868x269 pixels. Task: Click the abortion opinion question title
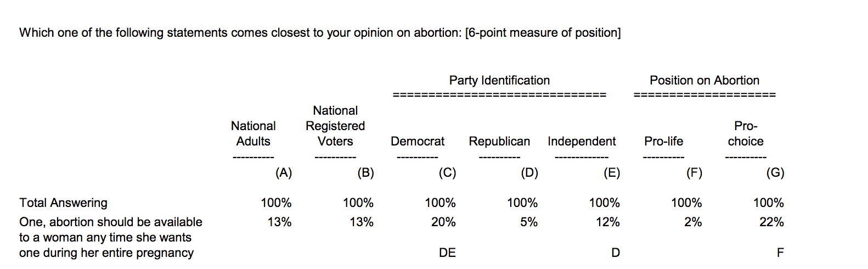point(320,33)
